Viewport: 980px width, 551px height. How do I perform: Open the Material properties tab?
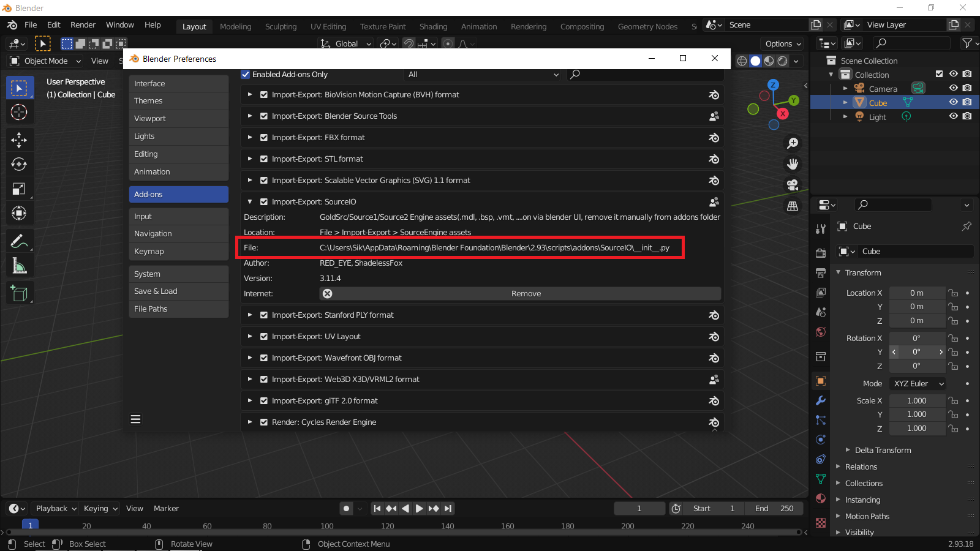pos(821,498)
